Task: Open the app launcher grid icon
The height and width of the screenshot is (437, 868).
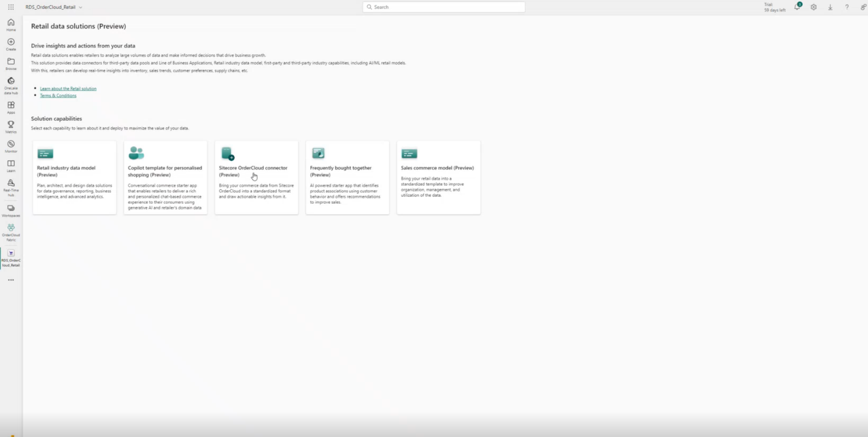Action: tap(11, 7)
